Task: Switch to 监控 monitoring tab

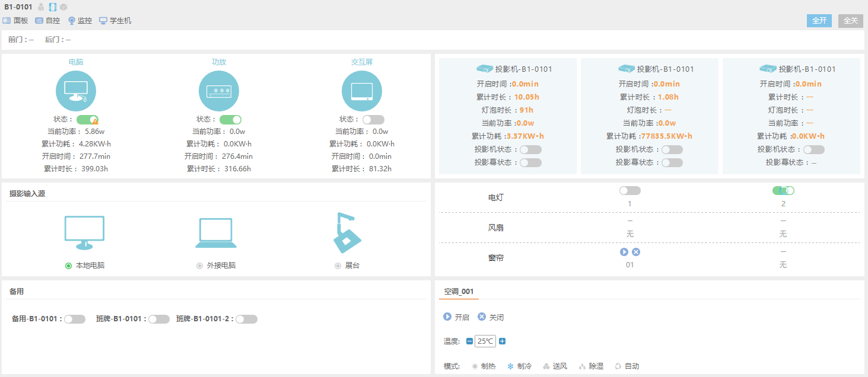Action: (80, 21)
